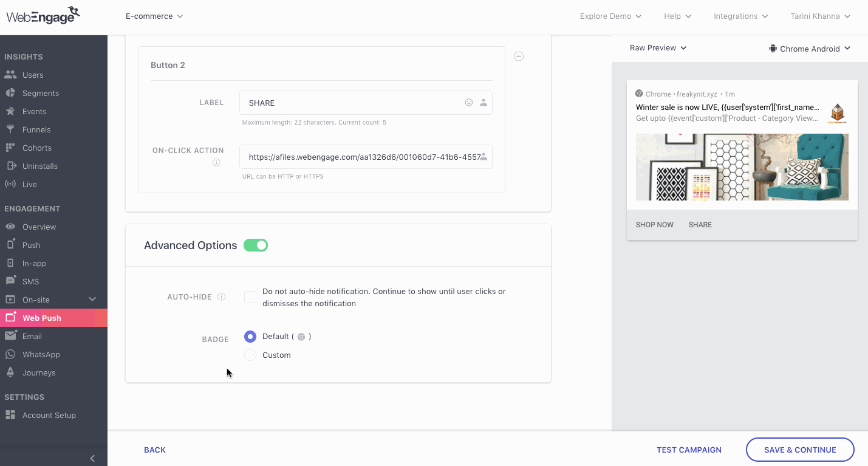Run a TEST CAMPAIGN
This screenshot has height=466, width=868.
689,450
